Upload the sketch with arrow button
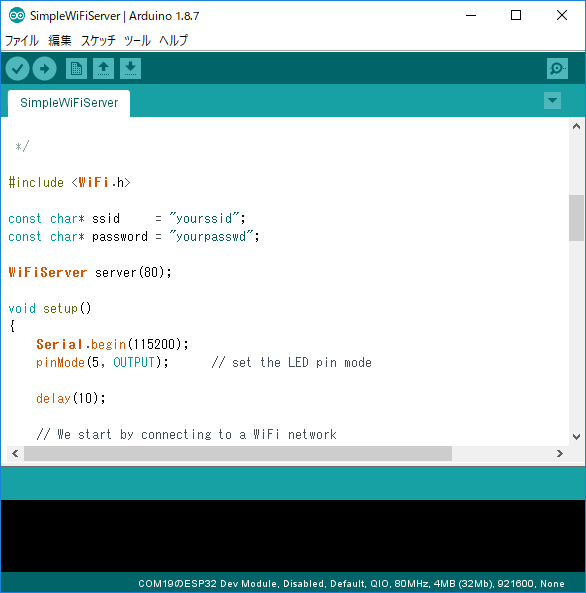 point(45,68)
